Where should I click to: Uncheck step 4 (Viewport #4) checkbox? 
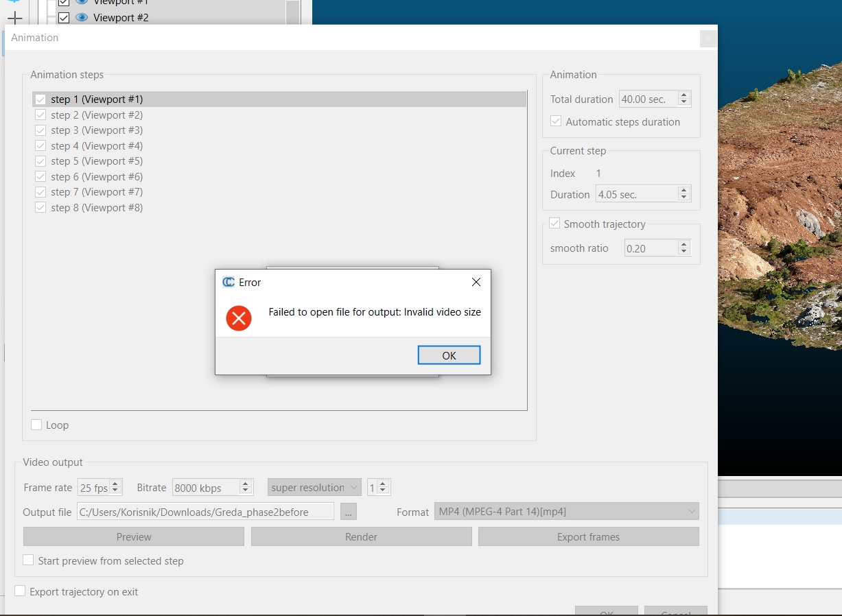(x=40, y=146)
